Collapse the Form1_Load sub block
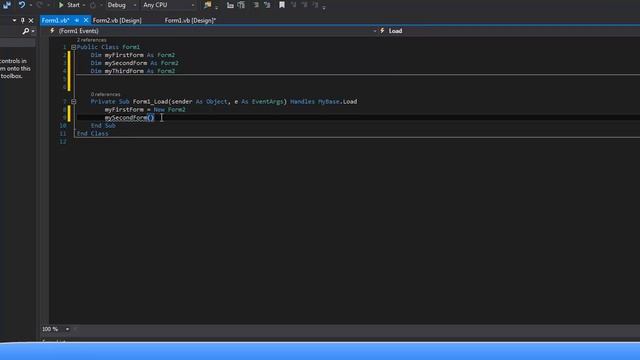Screen dimensions: 640x360 pyautogui.click(x=73, y=102)
